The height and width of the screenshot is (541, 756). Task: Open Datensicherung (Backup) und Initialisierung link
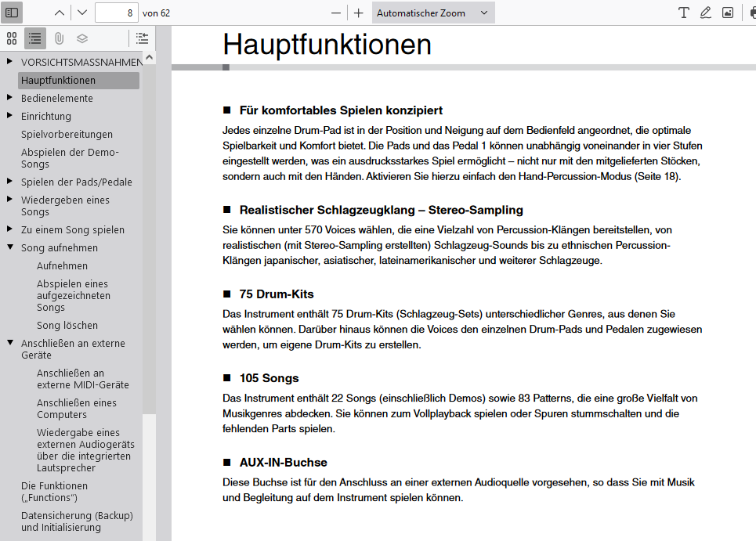[x=77, y=521]
